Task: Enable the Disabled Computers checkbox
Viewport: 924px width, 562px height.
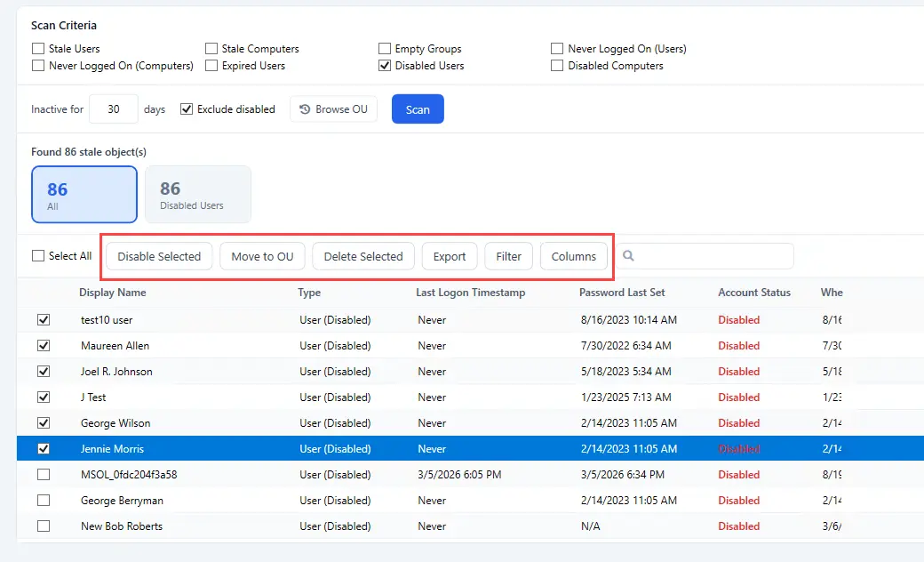Action: pos(557,66)
